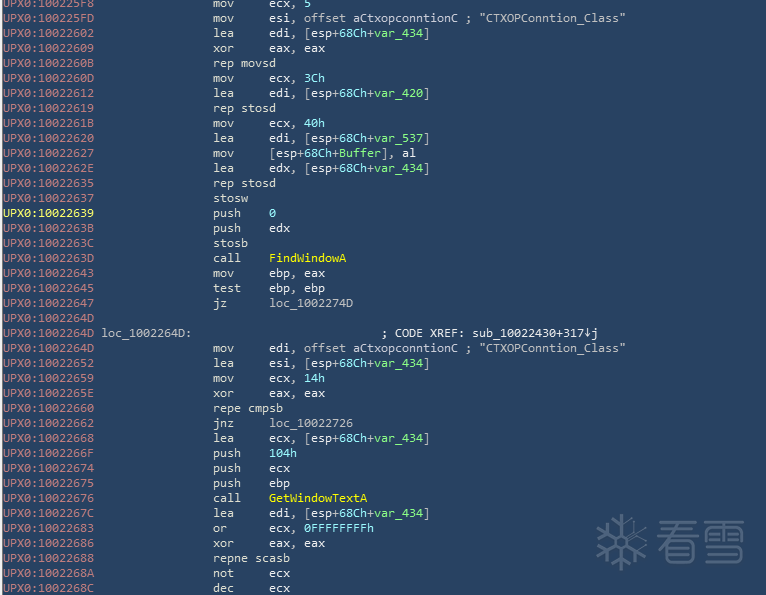Click push ebp instruction
This screenshot has height=595, width=766.
(x=251, y=483)
